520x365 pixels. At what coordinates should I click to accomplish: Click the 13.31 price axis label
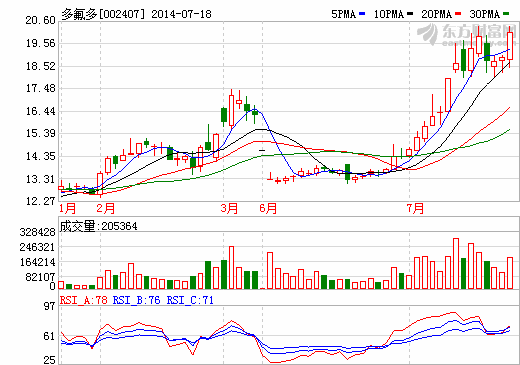tap(40, 179)
